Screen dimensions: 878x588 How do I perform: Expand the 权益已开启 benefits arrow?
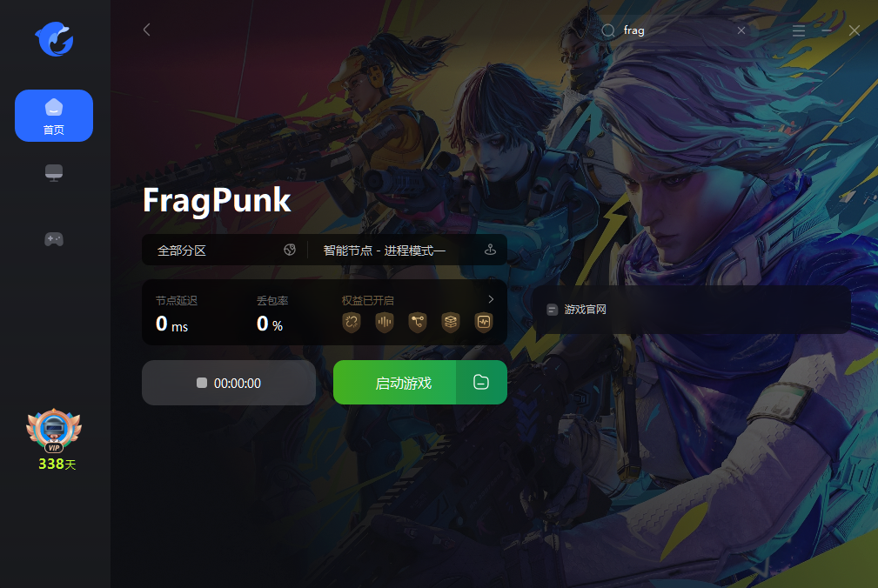pyautogui.click(x=491, y=299)
